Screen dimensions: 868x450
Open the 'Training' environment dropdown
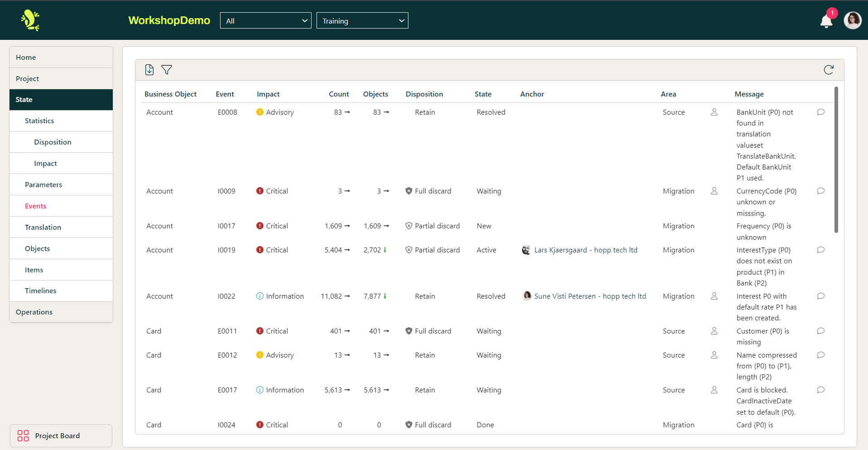(x=362, y=21)
